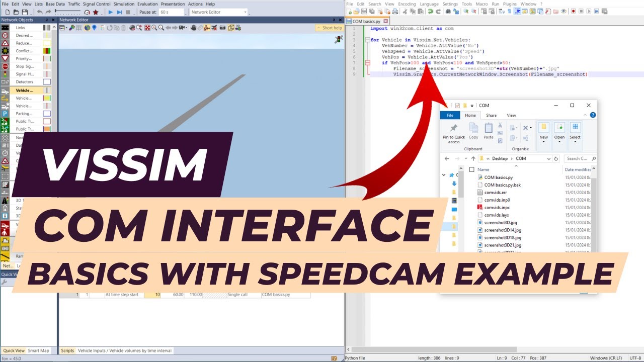The width and height of the screenshot is (644, 362).
Task: Click the show entire network icon
Action: click(147, 28)
